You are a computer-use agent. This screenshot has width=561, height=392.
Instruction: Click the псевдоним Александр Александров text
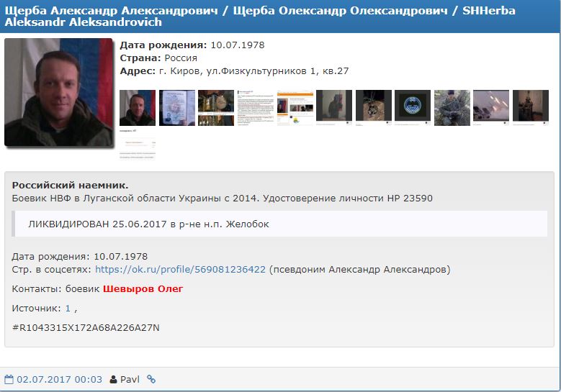point(359,269)
